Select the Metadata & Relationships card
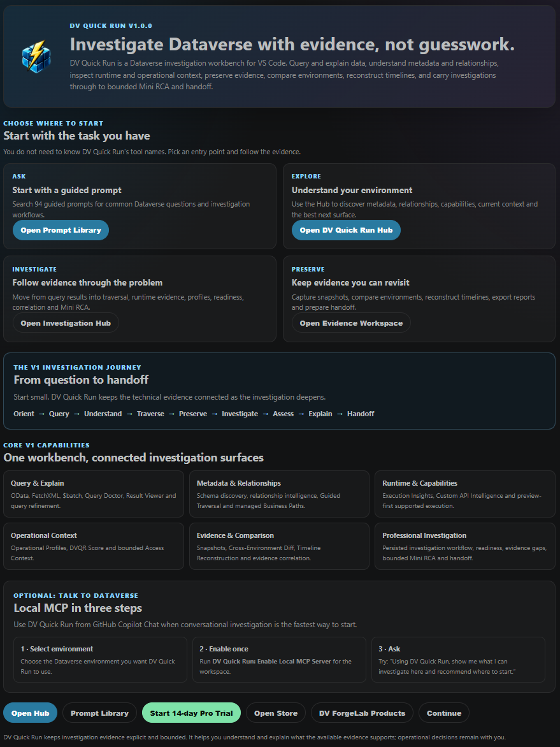The height and width of the screenshot is (747, 560). click(279, 494)
